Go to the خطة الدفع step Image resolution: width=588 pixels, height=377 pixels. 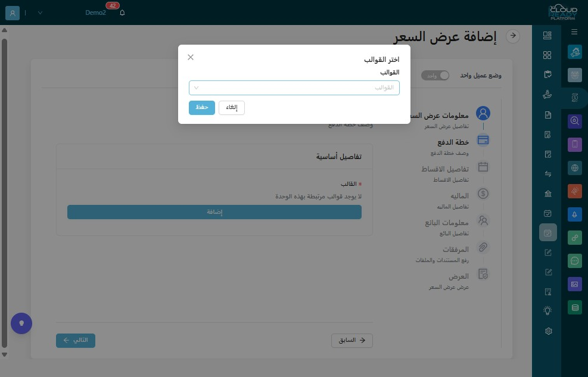click(x=453, y=142)
